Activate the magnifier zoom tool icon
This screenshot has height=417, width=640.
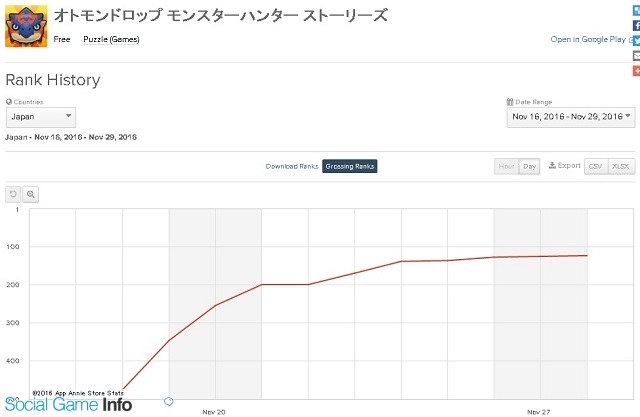pos(31,194)
